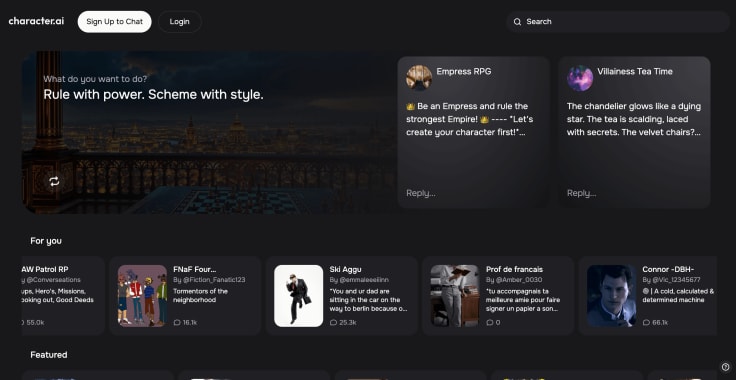Click Connor's 'cold, calculated' description
The image size is (736, 380).
point(678,296)
